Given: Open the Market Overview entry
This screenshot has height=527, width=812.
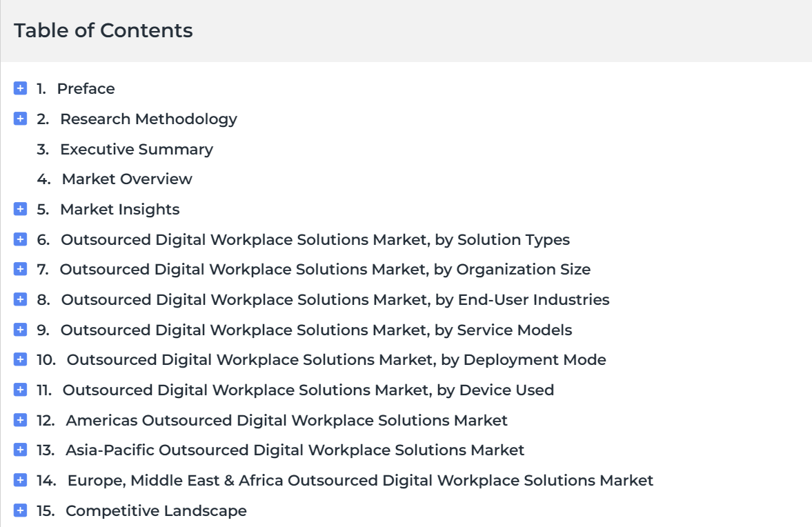Looking at the screenshot, I should coord(127,179).
